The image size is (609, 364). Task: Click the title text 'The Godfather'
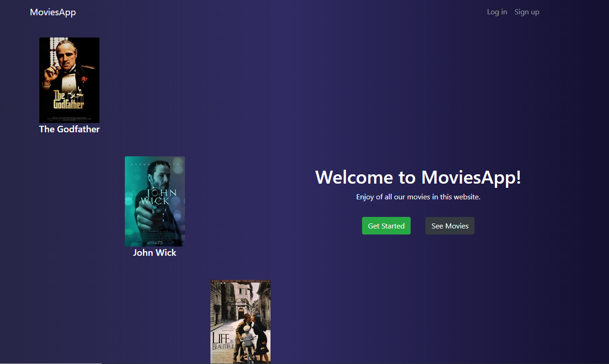click(x=69, y=129)
